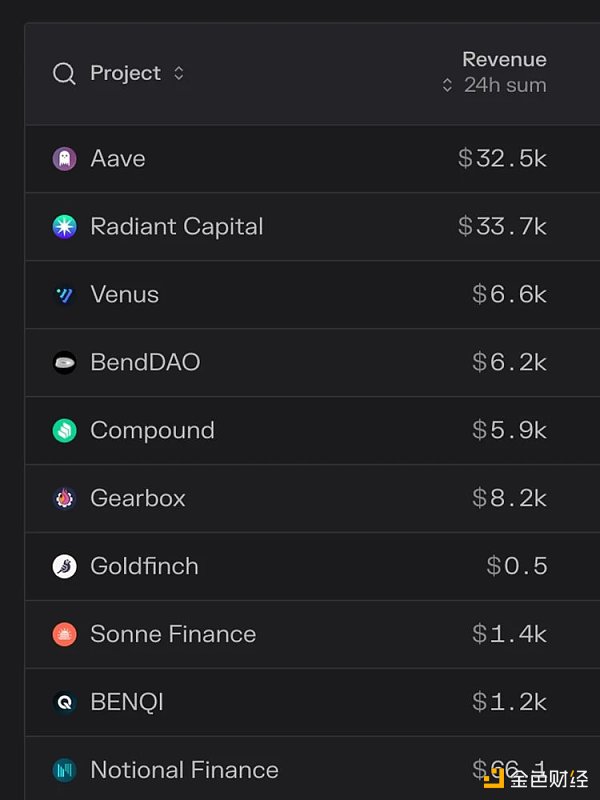Click the search magnifier icon

(x=64, y=73)
